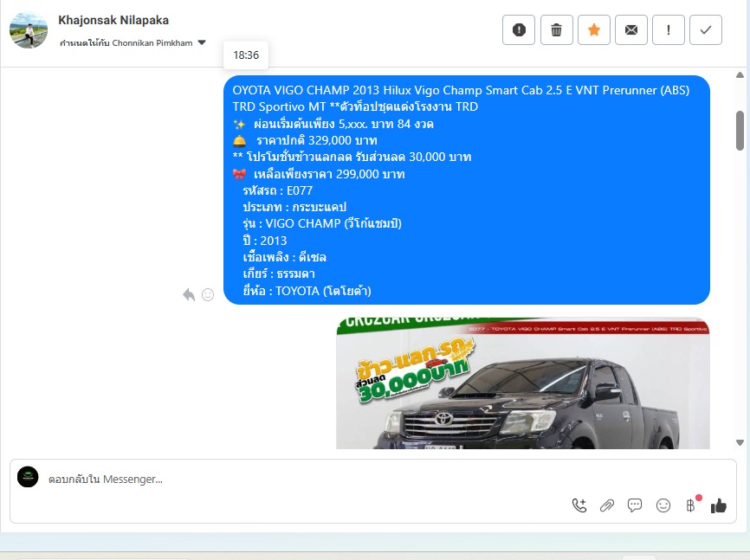Viewport: 750px width, 560px height.
Task: Click the 18:36 timestamp label
Action: tap(246, 55)
